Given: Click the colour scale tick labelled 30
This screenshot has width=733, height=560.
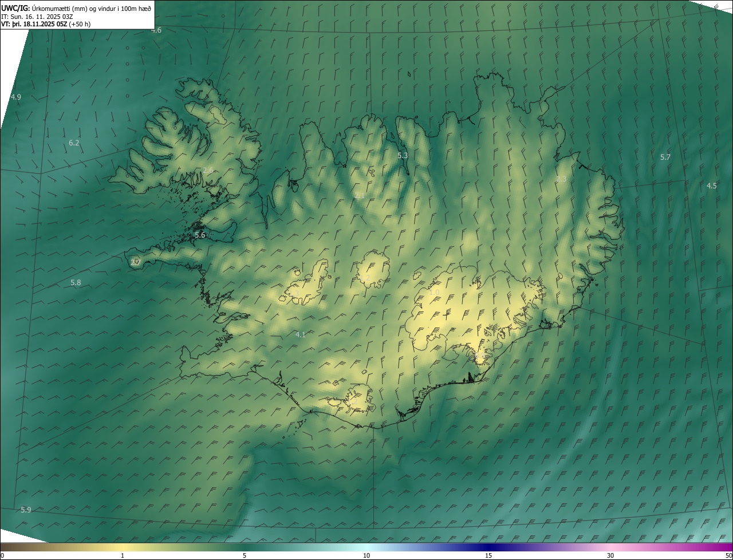Looking at the screenshot, I should click(x=610, y=555).
